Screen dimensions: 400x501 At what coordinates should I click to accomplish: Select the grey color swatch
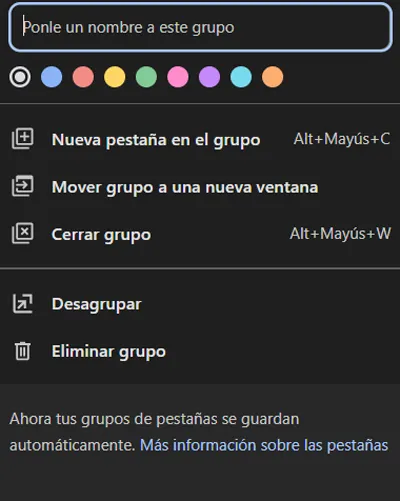pyautogui.click(x=20, y=77)
